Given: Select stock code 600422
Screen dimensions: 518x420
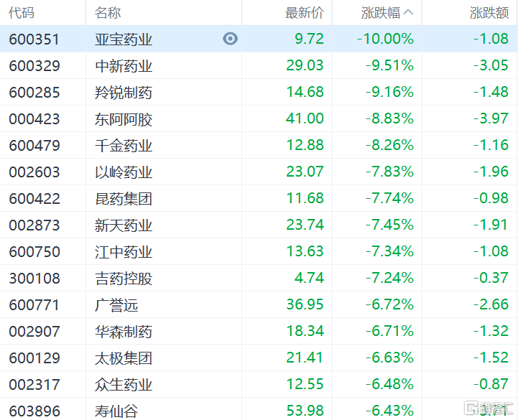Looking at the screenshot, I should coord(34,199).
